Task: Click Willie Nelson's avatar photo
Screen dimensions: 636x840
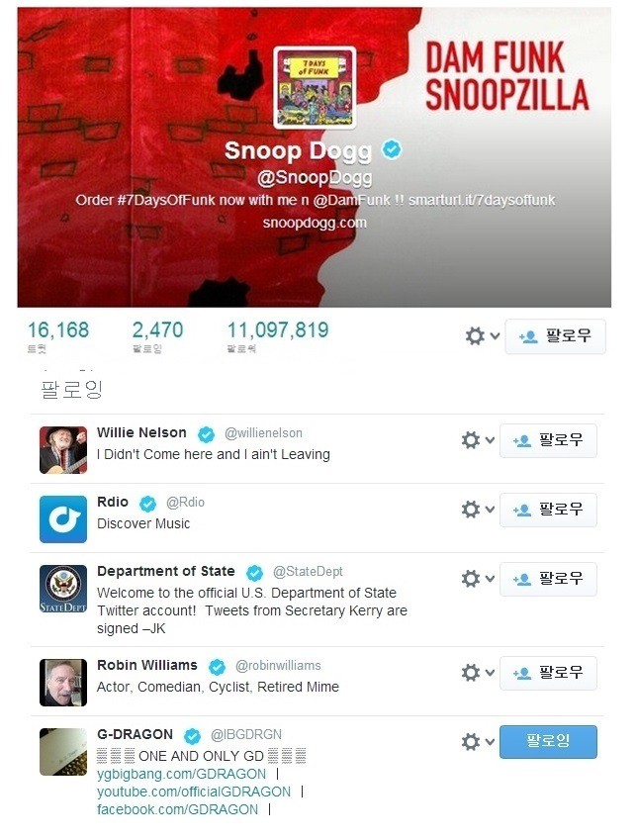Action: (x=63, y=450)
